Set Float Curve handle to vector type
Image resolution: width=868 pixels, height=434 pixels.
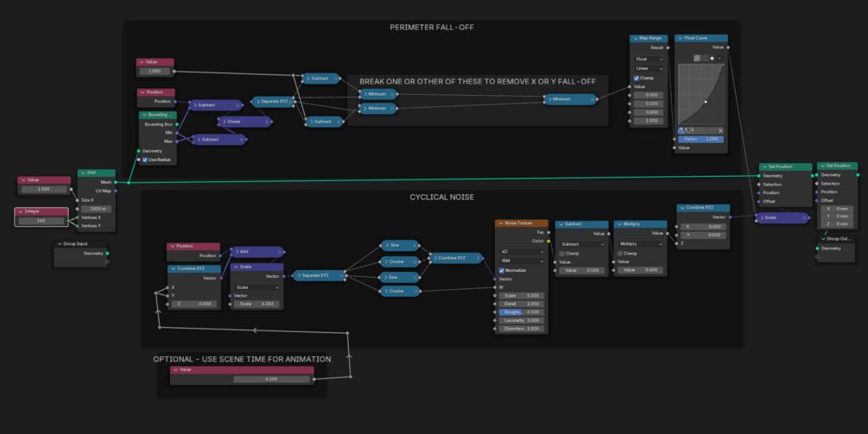(x=687, y=130)
